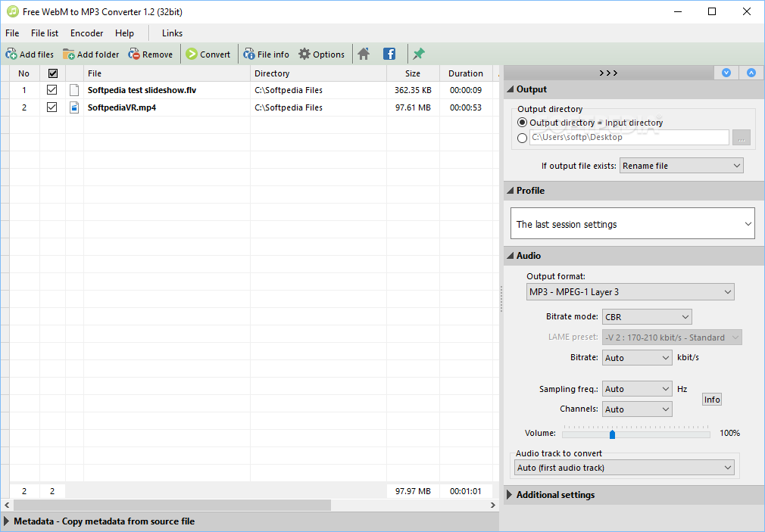This screenshot has width=765, height=532.
Task: Toggle the green pin icon
Action: click(x=419, y=54)
